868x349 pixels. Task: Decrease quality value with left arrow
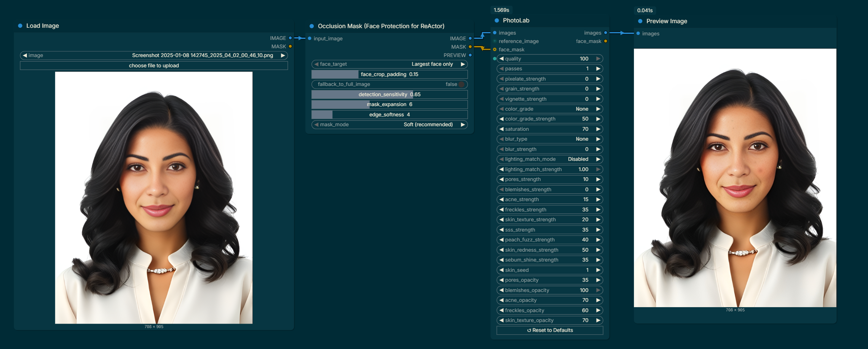501,59
